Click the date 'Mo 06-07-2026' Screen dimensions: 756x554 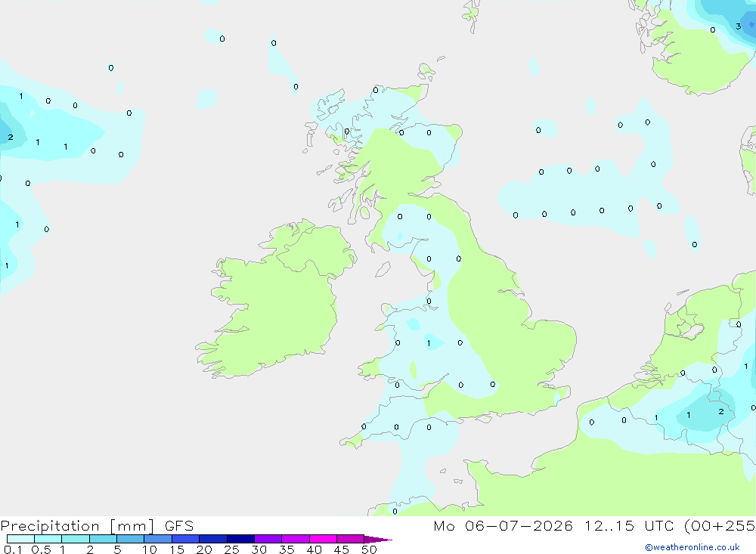coord(503,525)
